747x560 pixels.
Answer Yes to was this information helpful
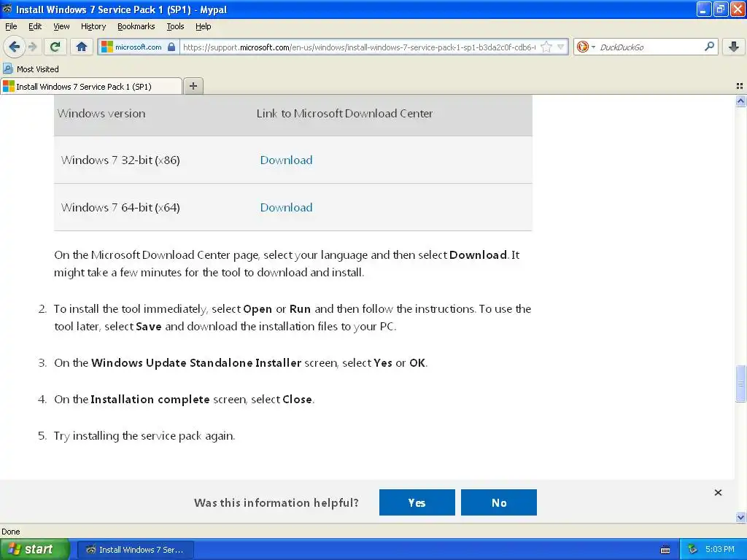pos(417,502)
